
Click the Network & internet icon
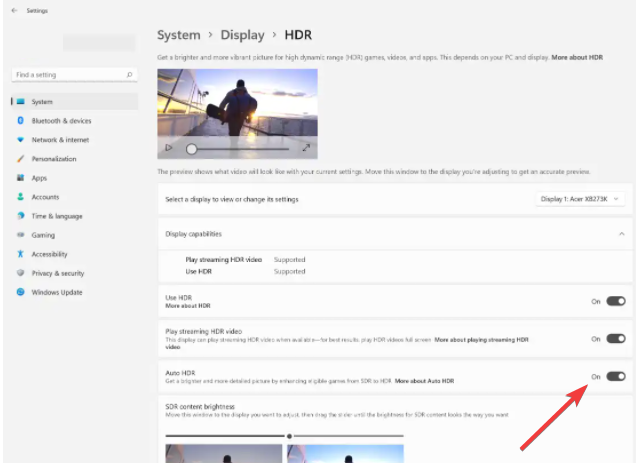pos(20,140)
